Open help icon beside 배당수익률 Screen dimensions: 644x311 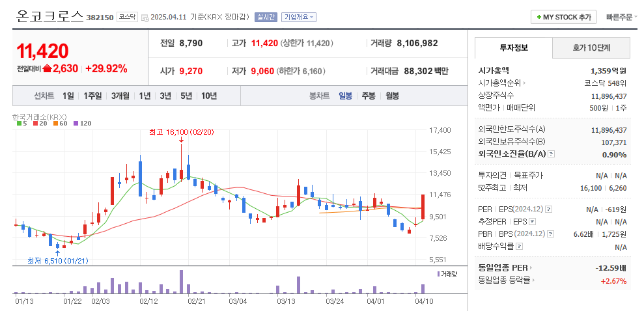coord(520,247)
